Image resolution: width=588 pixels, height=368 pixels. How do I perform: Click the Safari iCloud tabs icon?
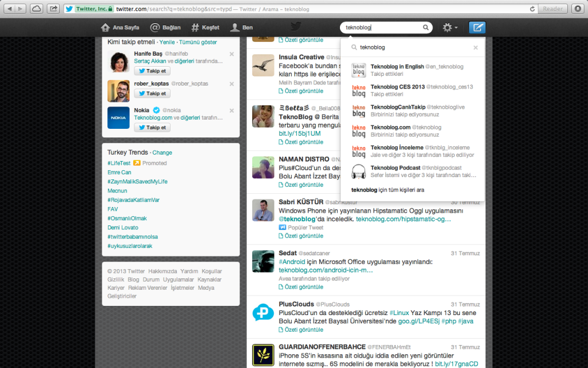(x=36, y=9)
